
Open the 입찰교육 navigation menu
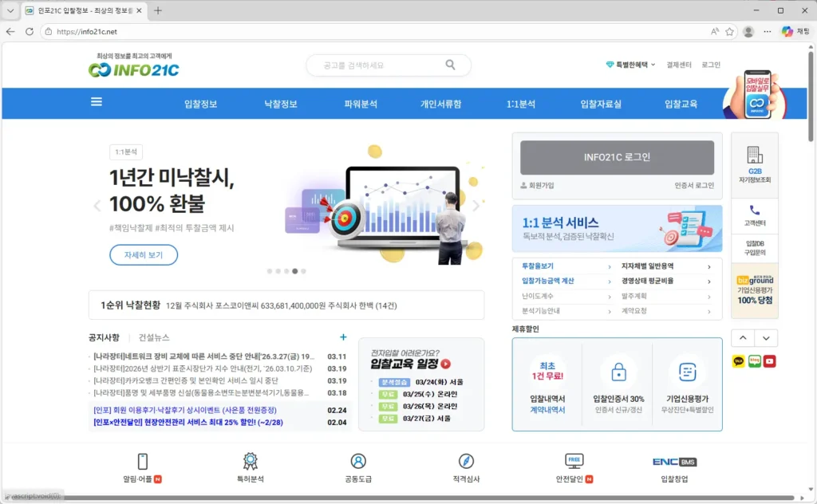click(681, 104)
